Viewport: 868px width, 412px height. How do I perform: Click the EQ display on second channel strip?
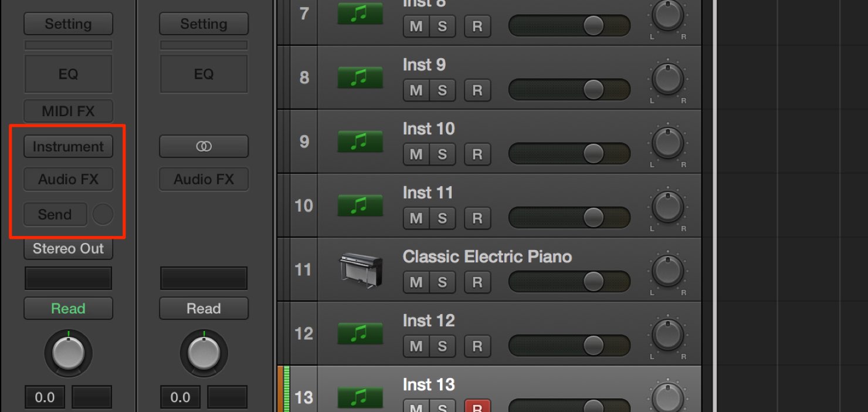(204, 74)
